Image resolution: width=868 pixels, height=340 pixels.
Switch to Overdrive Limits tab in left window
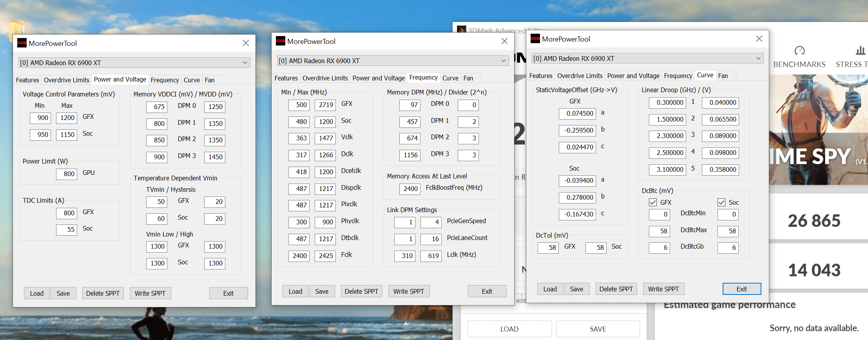coord(67,80)
